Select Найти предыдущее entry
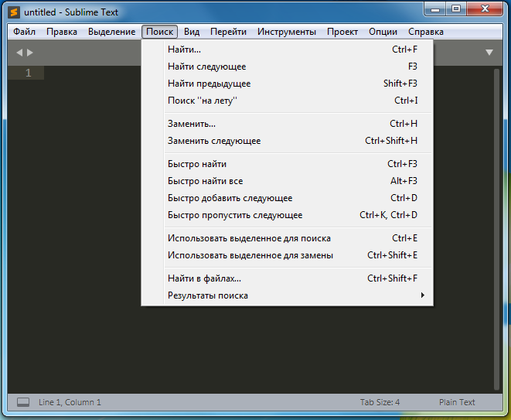 (x=287, y=84)
